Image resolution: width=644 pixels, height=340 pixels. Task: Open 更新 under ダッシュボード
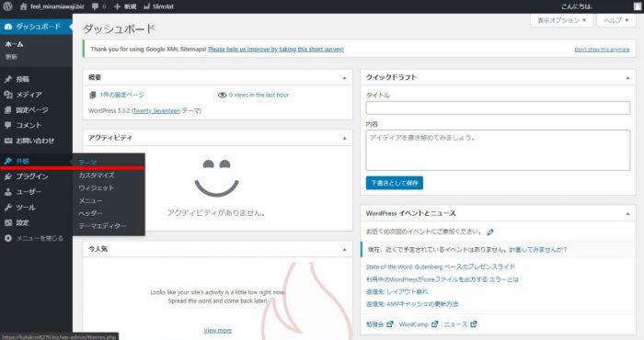(11, 57)
